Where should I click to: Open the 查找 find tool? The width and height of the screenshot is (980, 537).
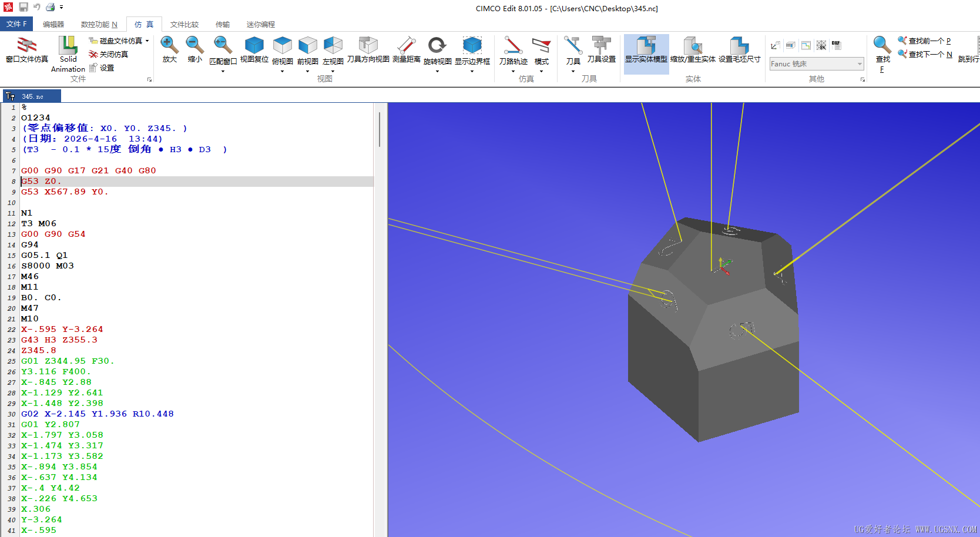882,53
